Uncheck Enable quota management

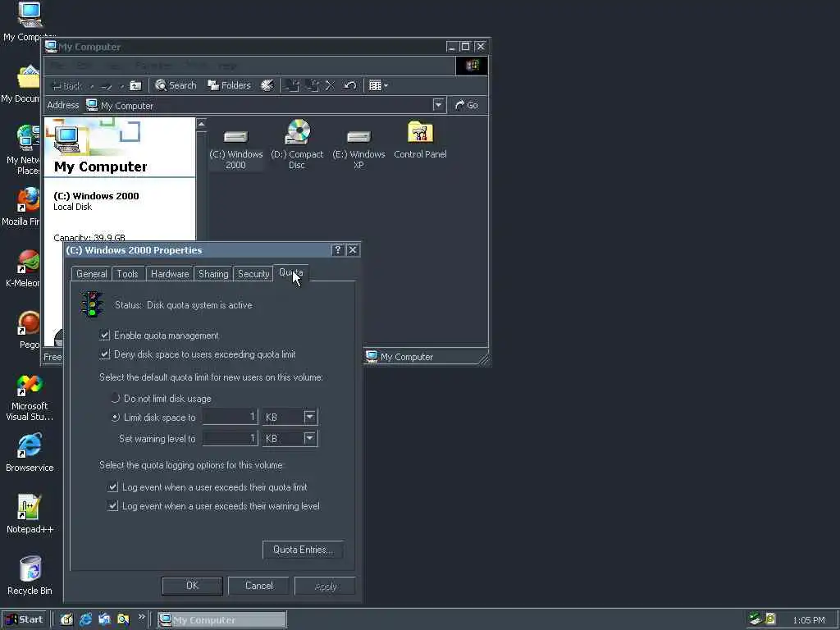(105, 336)
